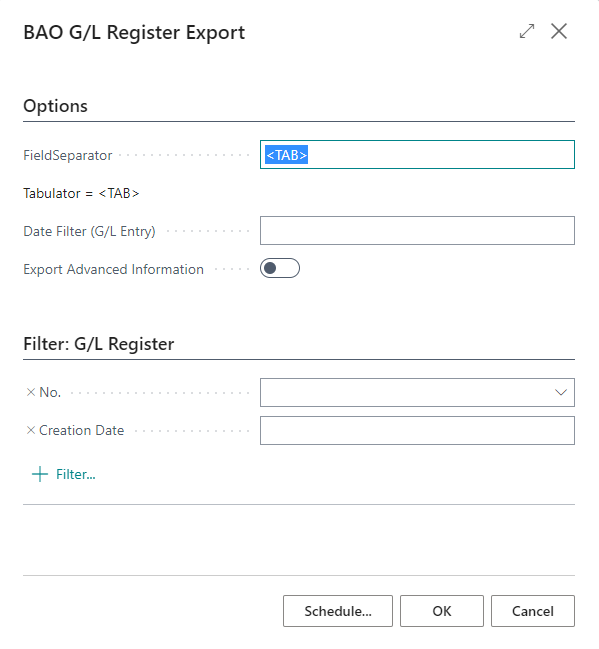599x649 pixels.
Task: Cancel the export dialog
Action: 533,611
